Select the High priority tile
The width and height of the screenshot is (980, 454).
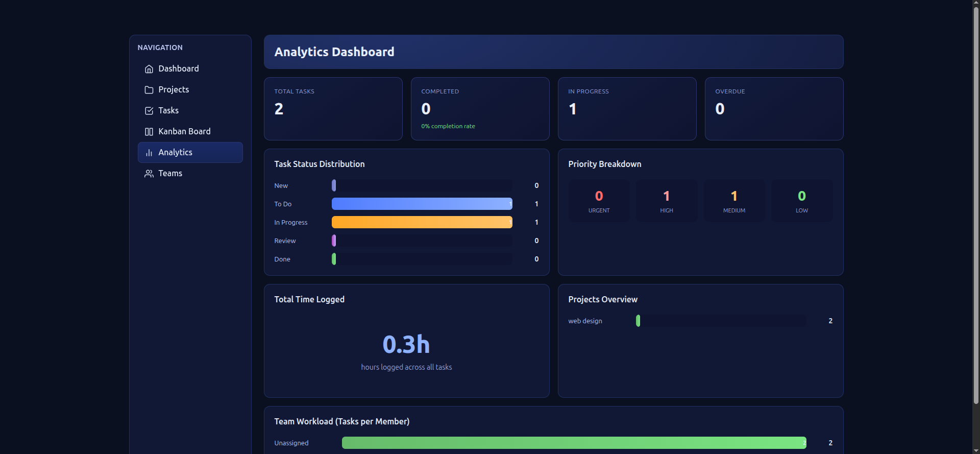tap(667, 201)
